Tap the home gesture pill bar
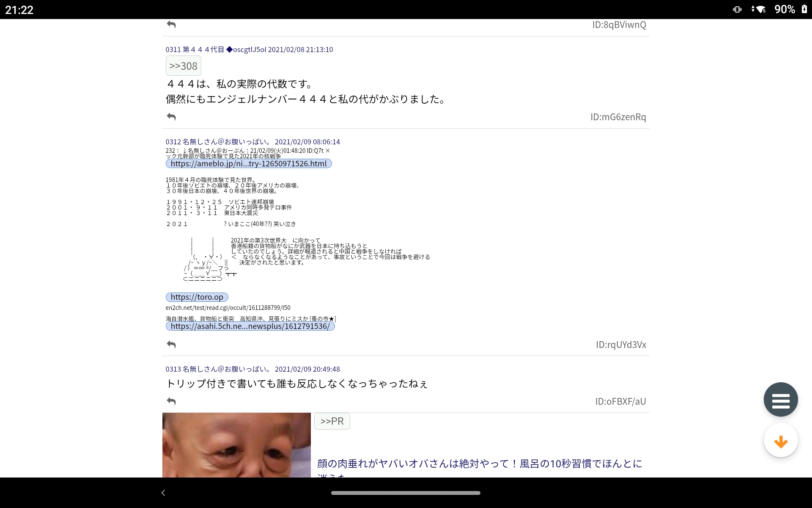 coord(406,493)
